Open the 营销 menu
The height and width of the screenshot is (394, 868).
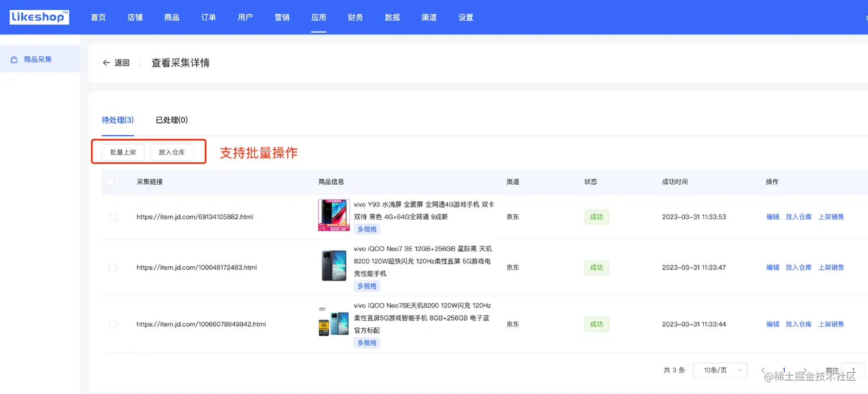click(x=282, y=17)
